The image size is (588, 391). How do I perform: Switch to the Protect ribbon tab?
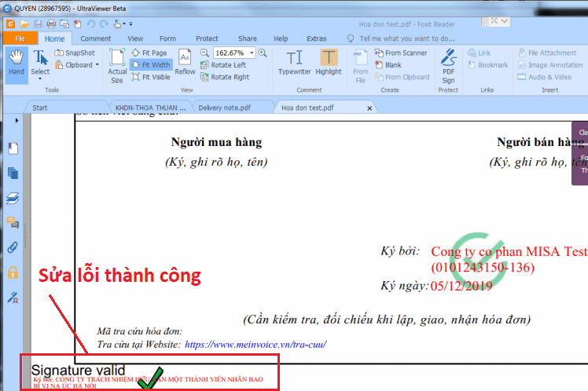[207, 38]
